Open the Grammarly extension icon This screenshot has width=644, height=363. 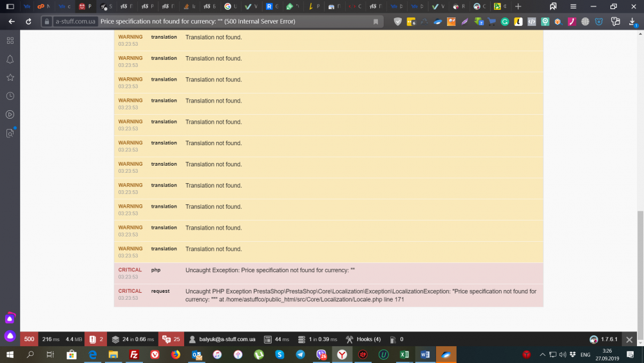505,22
